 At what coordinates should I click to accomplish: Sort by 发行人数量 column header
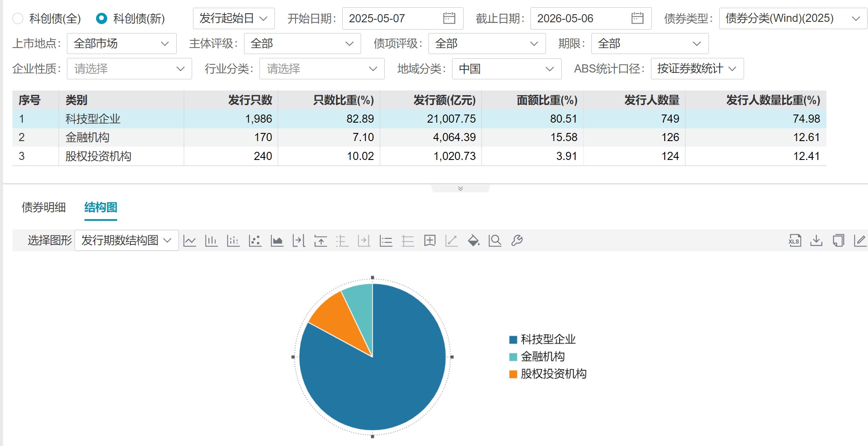tap(652, 100)
